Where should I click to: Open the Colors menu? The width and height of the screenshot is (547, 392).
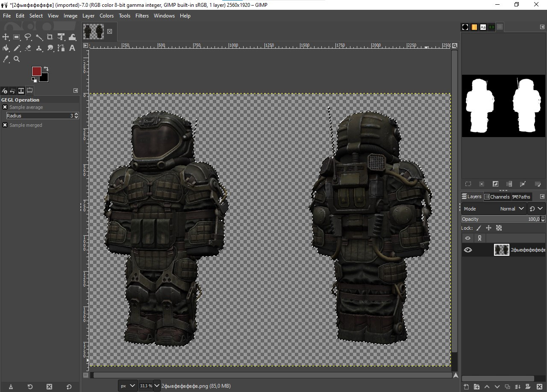[x=106, y=16]
